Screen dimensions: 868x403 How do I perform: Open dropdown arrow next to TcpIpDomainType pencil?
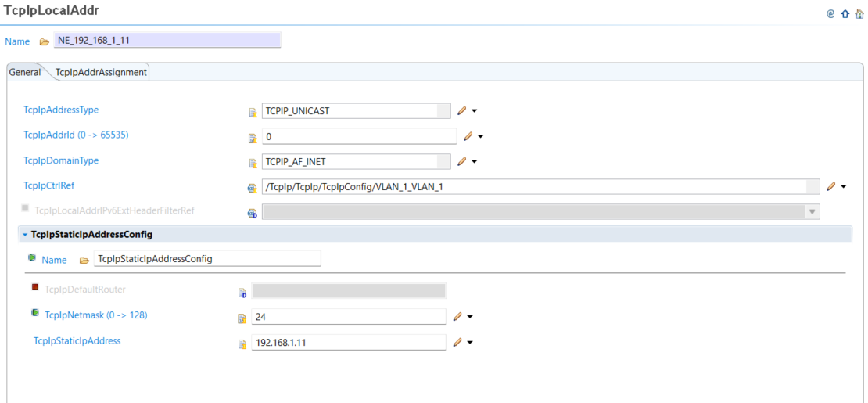(x=474, y=162)
